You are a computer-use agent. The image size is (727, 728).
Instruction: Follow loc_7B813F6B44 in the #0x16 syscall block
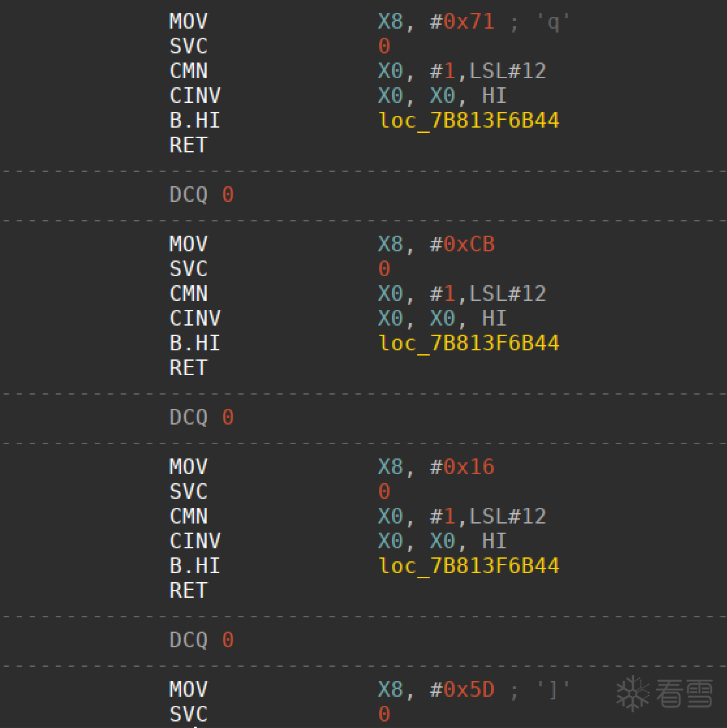click(x=469, y=566)
